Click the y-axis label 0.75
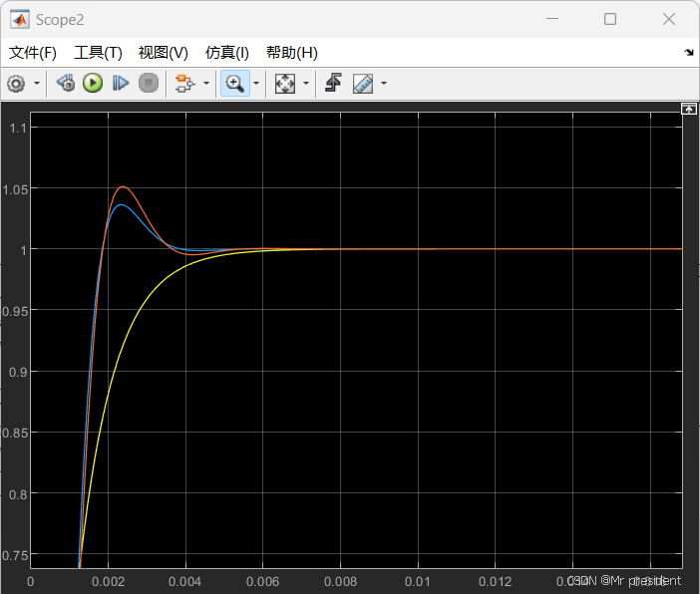 pos(15,555)
